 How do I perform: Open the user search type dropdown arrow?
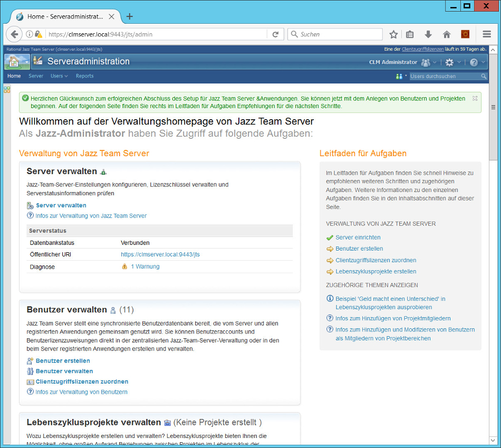tap(406, 76)
